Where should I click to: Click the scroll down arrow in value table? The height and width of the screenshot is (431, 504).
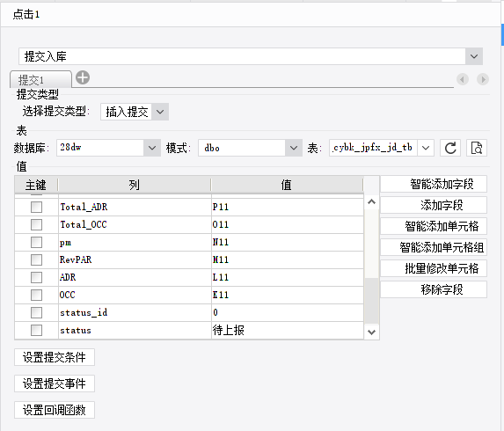pyautogui.click(x=371, y=332)
